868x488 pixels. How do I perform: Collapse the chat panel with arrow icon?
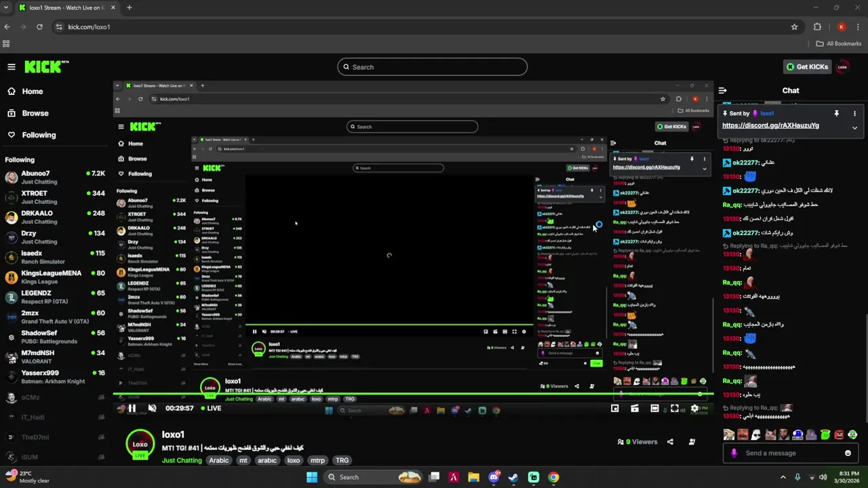point(723,90)
